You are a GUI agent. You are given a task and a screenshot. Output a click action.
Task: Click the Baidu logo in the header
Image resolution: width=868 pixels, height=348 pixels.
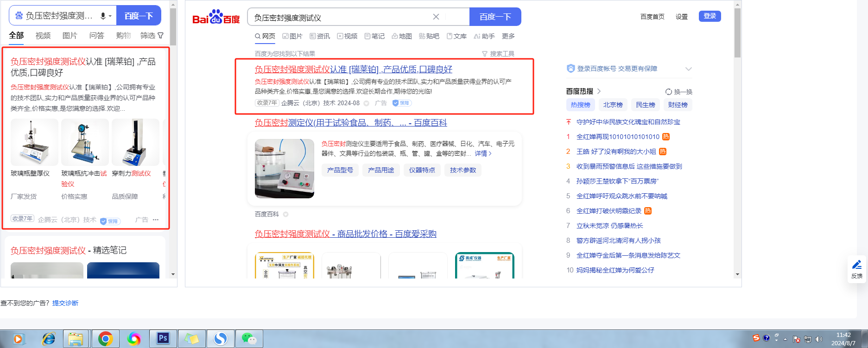pos(216,18)
